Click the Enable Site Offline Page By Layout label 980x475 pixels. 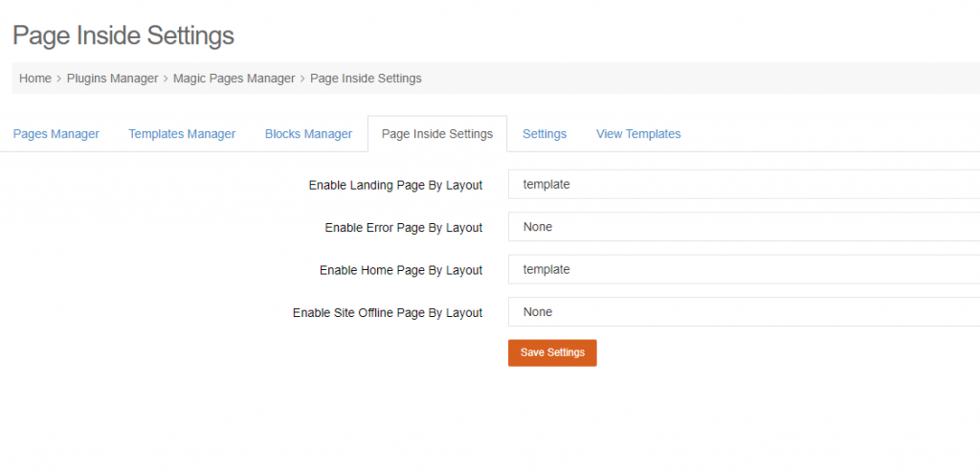tap(388, 313)
